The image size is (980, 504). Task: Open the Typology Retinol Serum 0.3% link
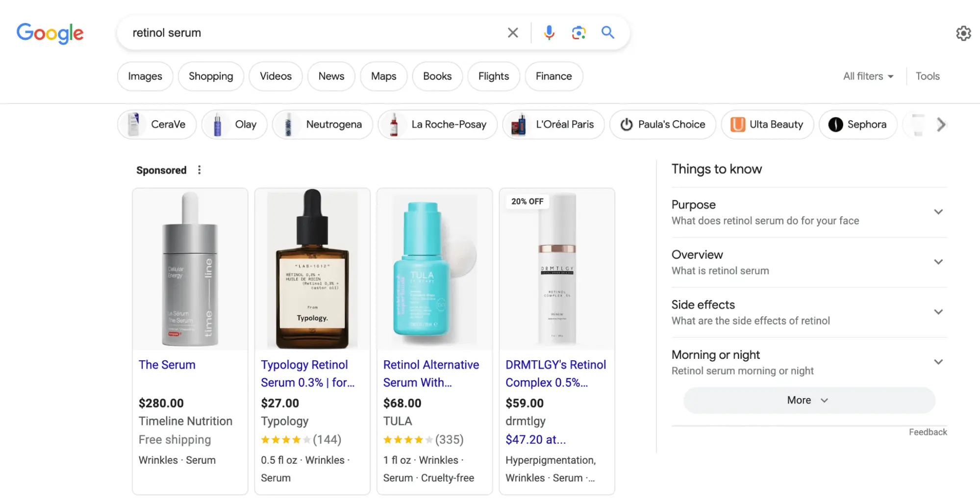pyautogui.click(x=307, y=374)
